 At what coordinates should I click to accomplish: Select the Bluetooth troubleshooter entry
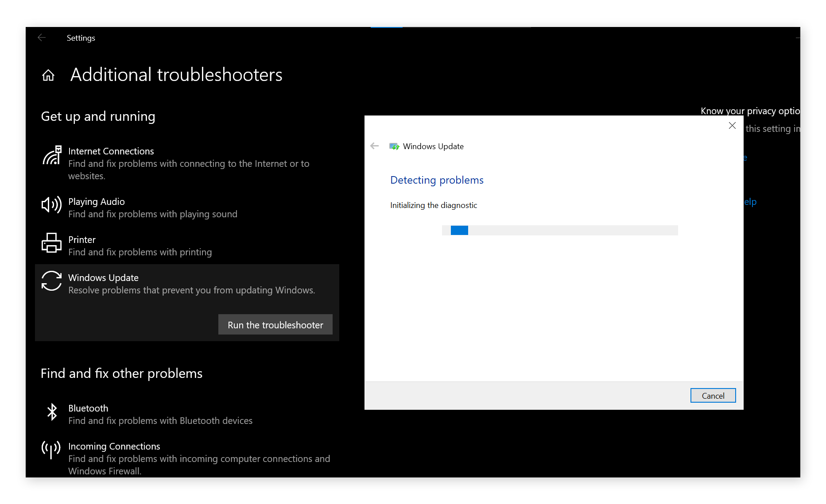[x=160, y=414]
